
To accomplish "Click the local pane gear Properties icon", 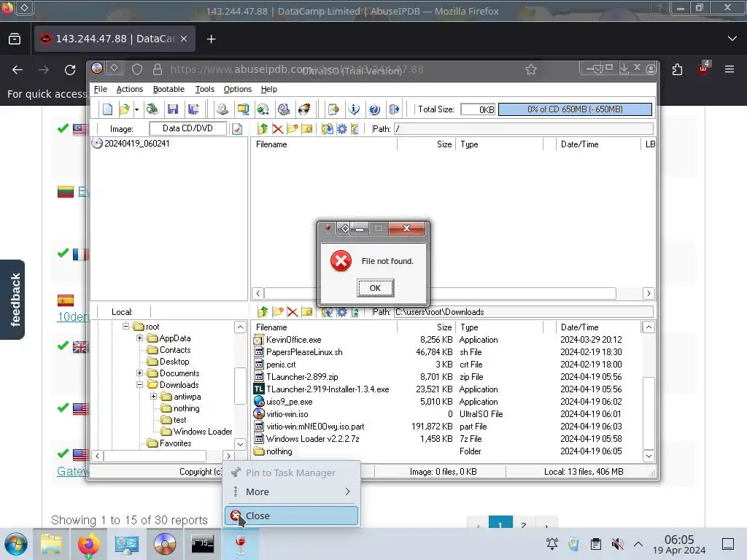I will point(341,312).
